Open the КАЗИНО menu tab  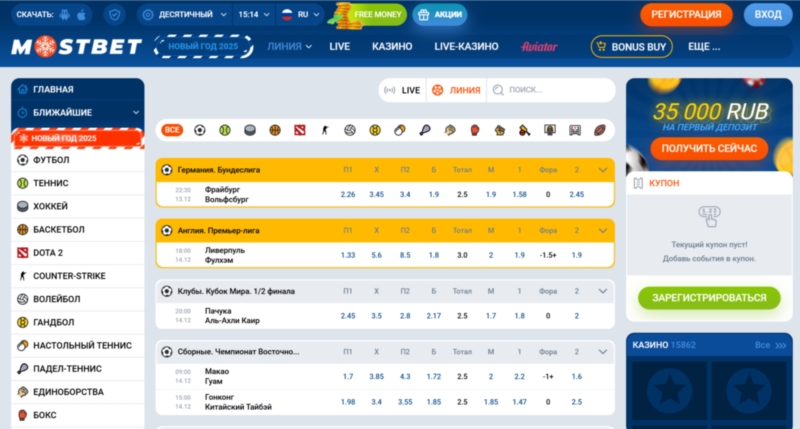(391, 46)
